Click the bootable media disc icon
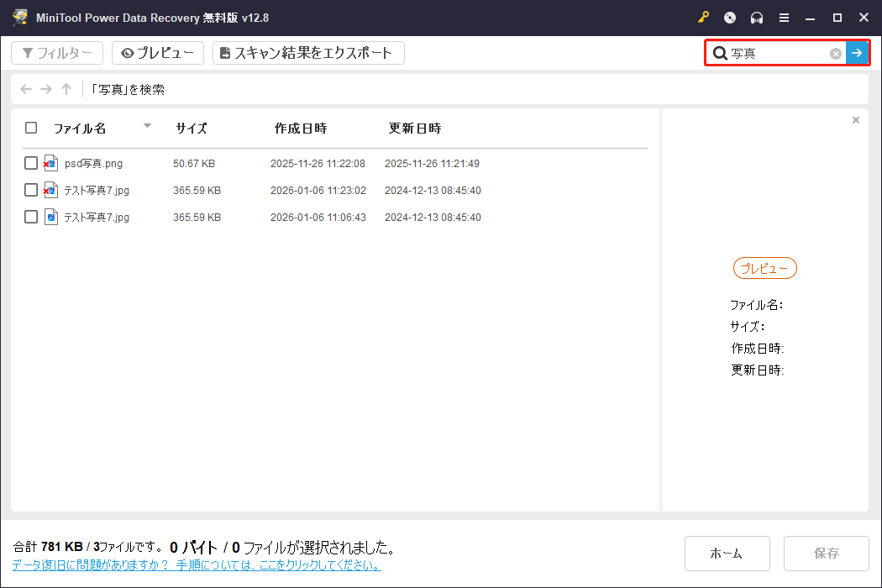 pos(729,17)
